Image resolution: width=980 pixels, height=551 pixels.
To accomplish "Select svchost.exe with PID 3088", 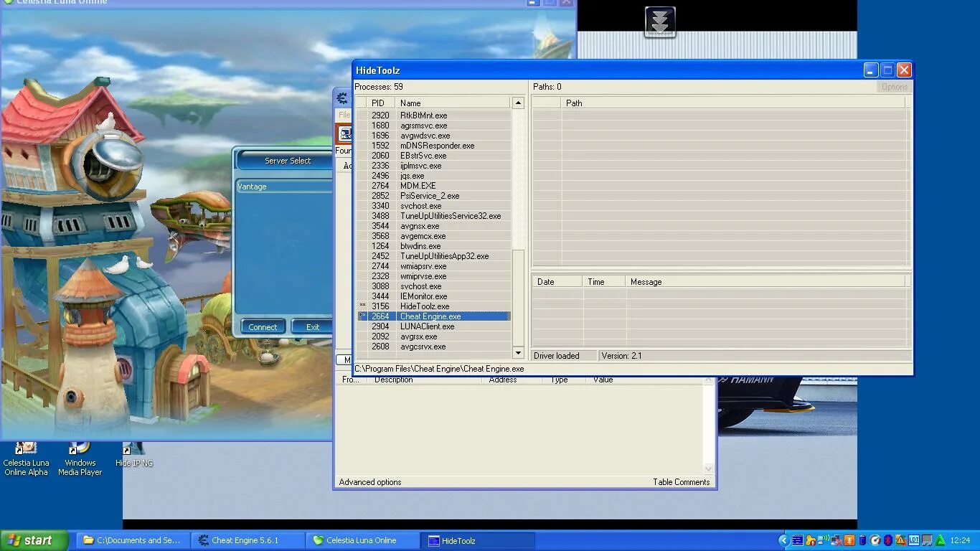I will tap(433, 286).
